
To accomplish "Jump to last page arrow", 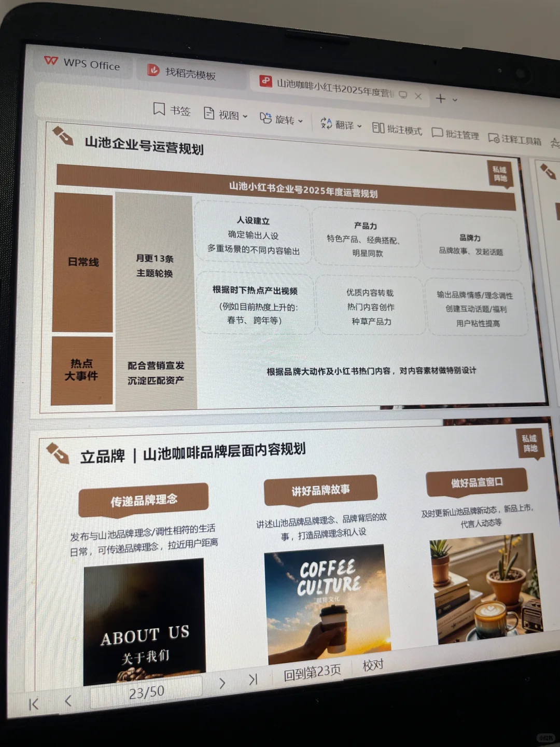I will coord(253,679).
